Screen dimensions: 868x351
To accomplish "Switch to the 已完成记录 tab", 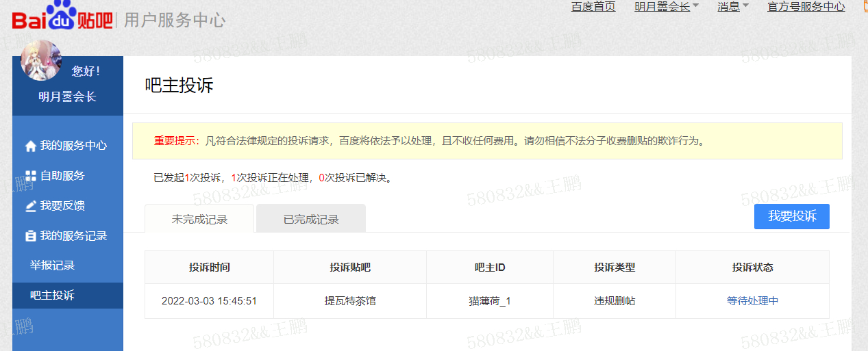I will [x=311, y=220].
